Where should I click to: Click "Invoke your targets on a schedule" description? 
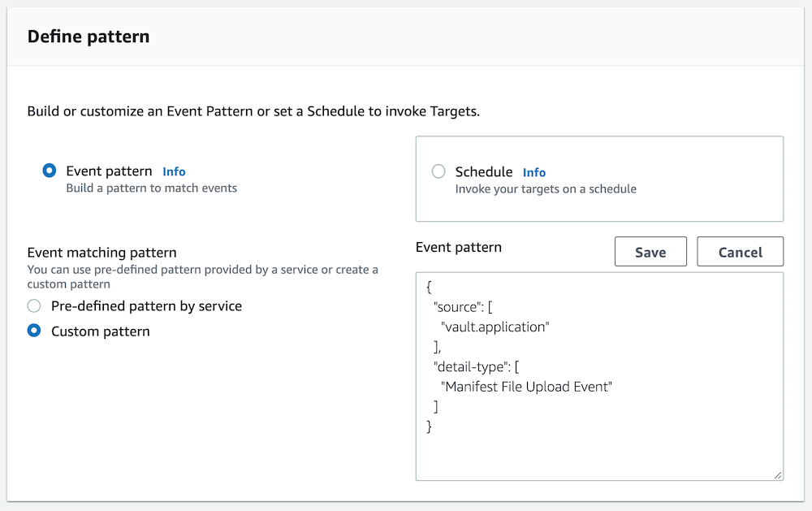pyautogui.click(x=546, y=189)
